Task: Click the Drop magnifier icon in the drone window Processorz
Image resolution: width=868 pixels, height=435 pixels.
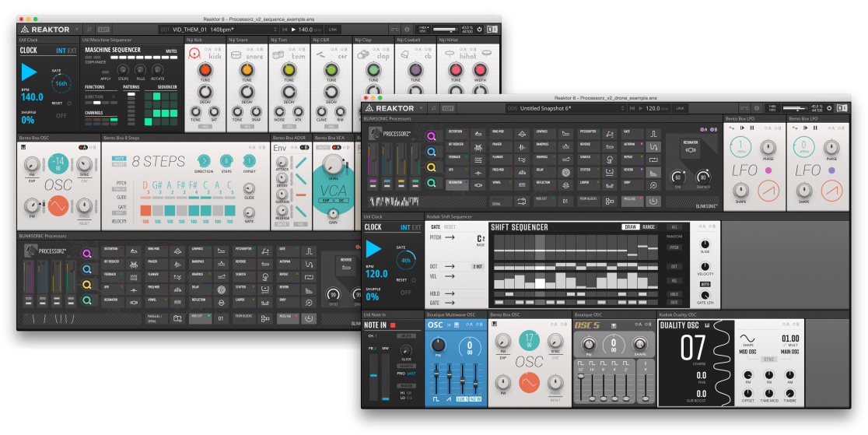Action: click(654, 186)
